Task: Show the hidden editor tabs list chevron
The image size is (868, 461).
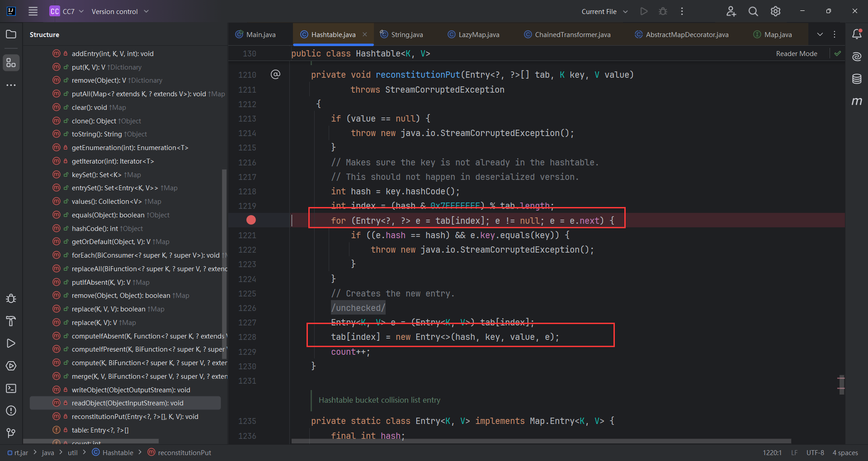Action: (x=820, y=34)
